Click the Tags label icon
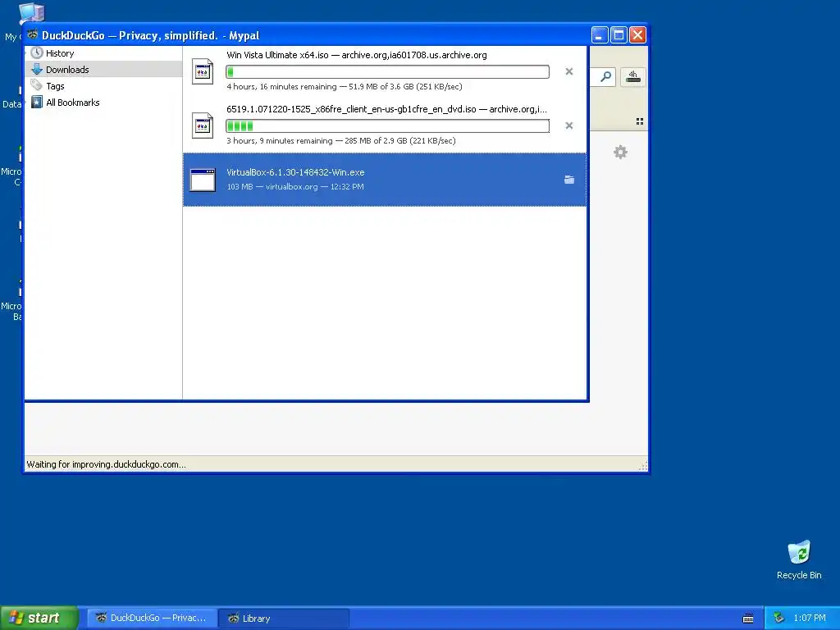840x630 pixels. [x=36, y=85]
